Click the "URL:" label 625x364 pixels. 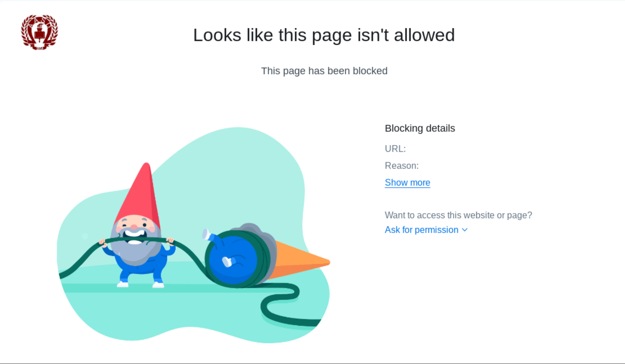coord(395,149)
